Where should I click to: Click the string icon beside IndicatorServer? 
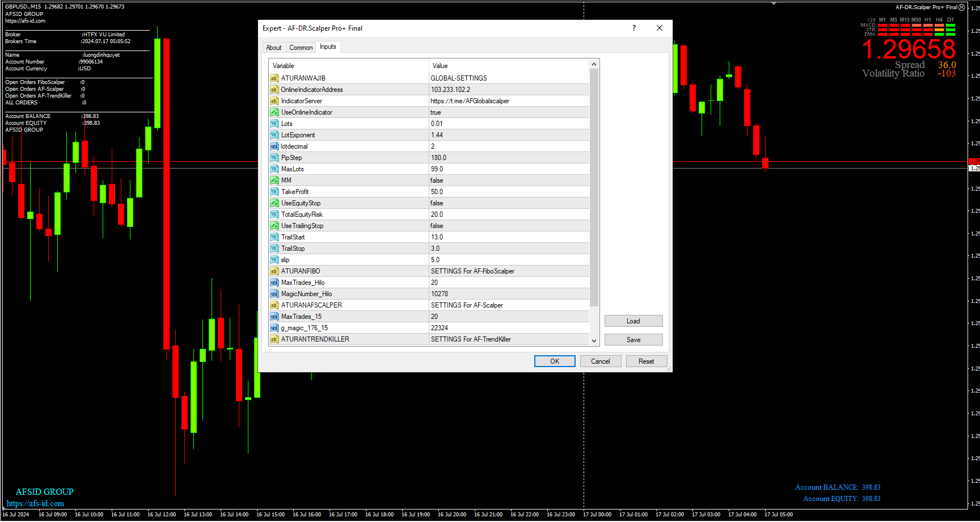(274, 101)
